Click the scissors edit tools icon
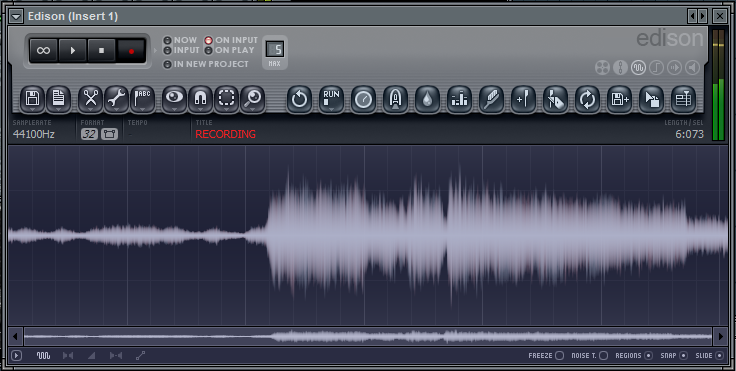This screenshot has width=736, height=371. point(90,99)
